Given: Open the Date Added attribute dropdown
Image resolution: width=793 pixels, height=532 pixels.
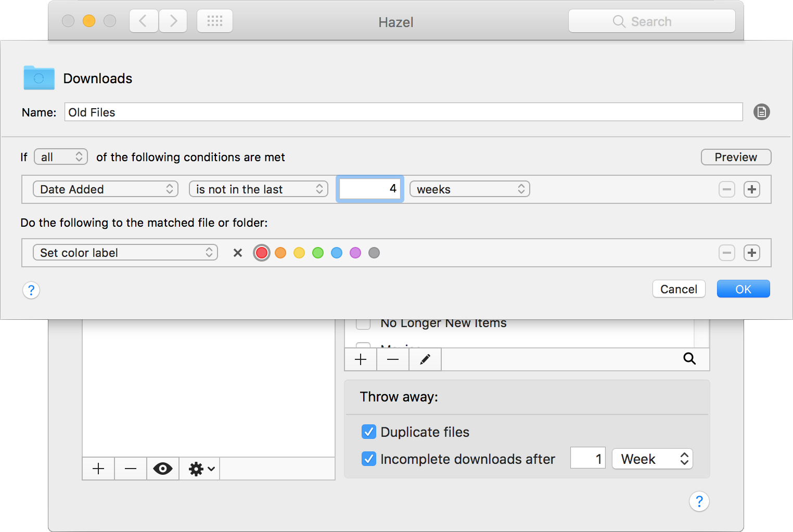Looking at the screenshot, I should 106,189.
